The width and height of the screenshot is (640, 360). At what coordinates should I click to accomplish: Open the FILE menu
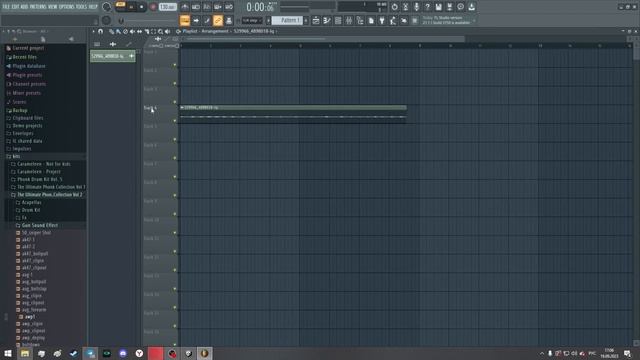click(x=6, y=7)
